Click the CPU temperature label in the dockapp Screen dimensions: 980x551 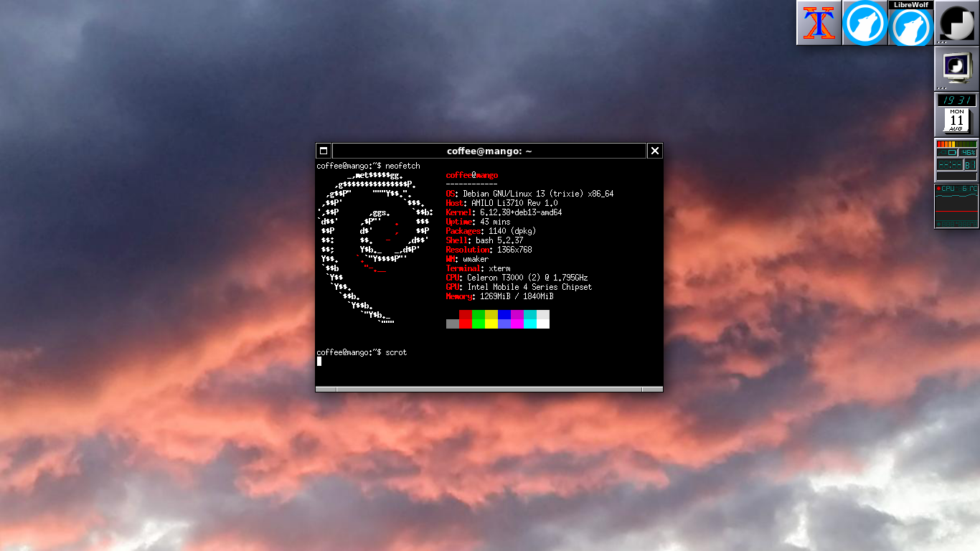point(956,189)
